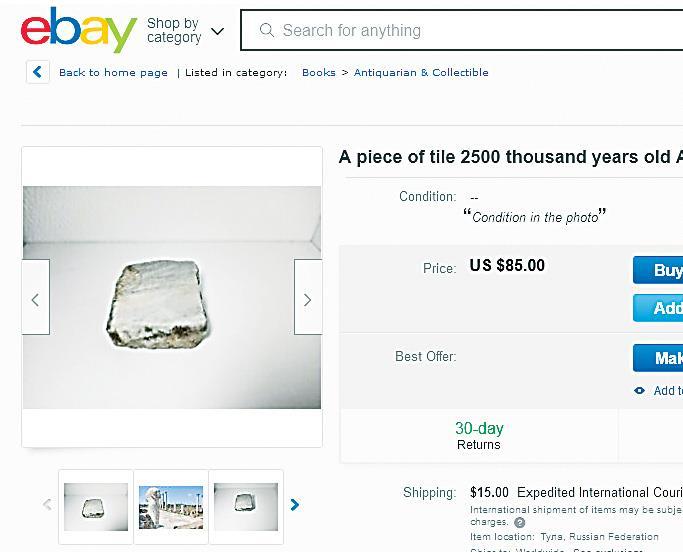Show previous photo in main image viewer

coord(36,298)
